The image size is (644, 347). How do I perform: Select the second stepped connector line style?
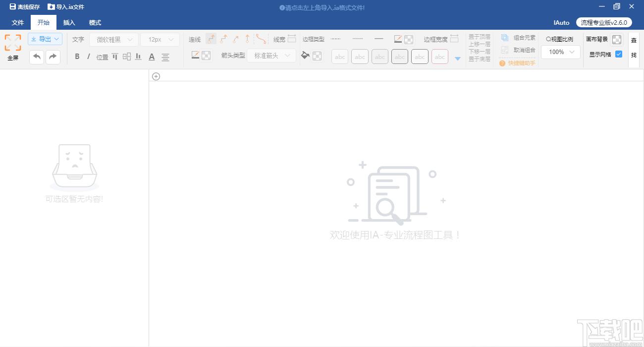coord(223,39)
